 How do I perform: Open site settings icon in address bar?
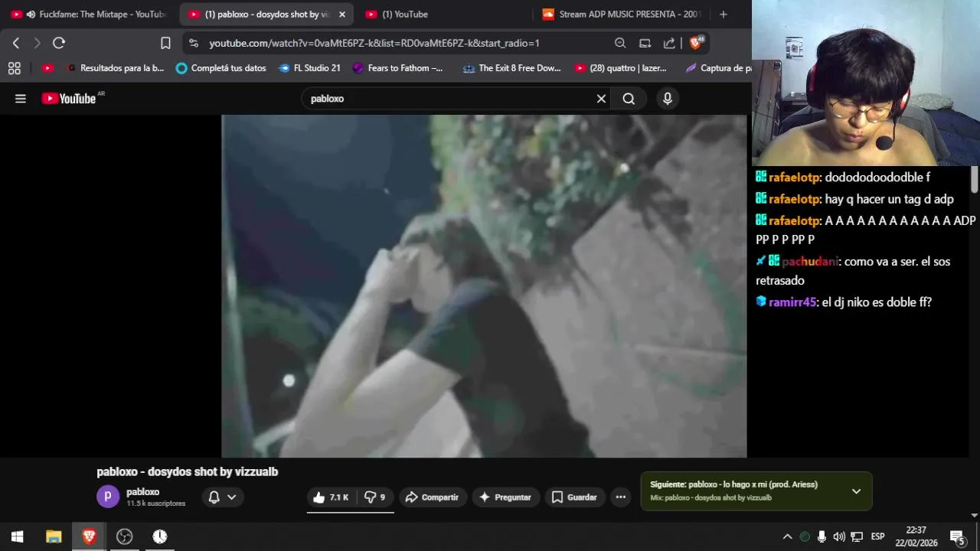[x=193, y=43]
